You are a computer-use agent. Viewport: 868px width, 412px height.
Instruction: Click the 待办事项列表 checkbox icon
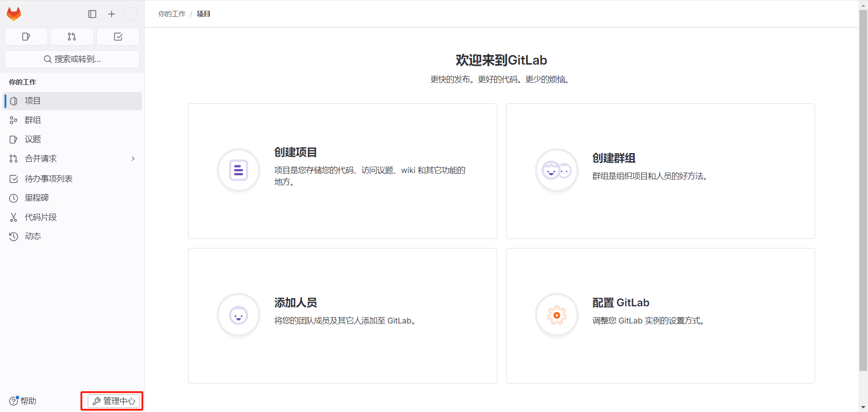click(x=14, y=179)
